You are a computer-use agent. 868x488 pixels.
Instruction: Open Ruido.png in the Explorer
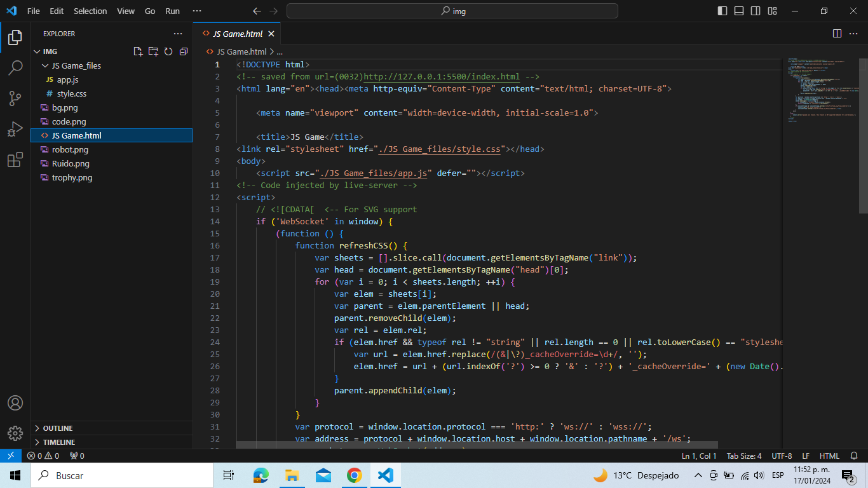111,163
